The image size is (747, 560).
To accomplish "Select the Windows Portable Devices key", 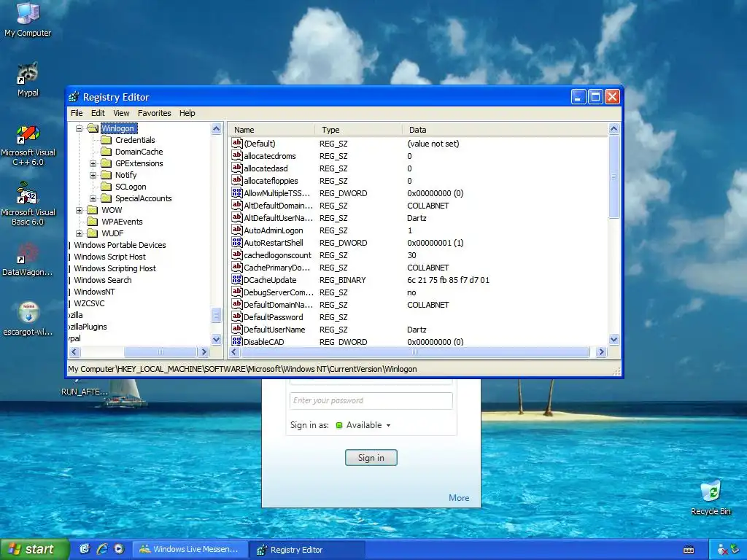I will click(x=120, y=245).
